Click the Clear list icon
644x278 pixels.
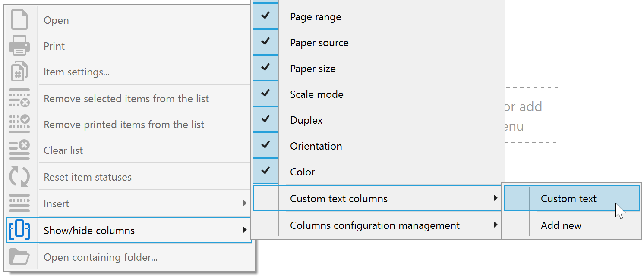coord(19,150)
